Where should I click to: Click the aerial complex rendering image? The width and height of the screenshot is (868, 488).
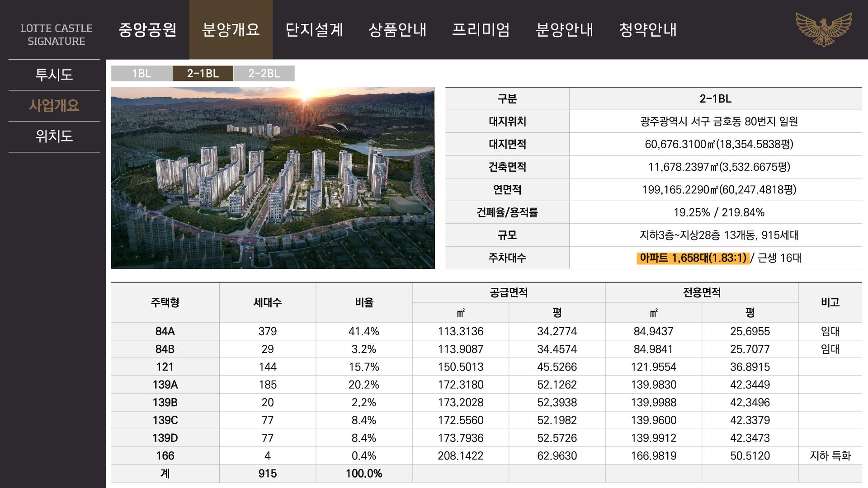pos(273,178)
